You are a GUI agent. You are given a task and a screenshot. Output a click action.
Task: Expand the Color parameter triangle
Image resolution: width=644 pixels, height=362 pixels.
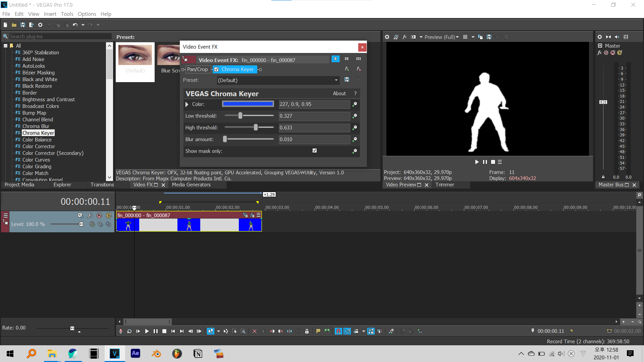pyautogui.click(x=187, y=104)
